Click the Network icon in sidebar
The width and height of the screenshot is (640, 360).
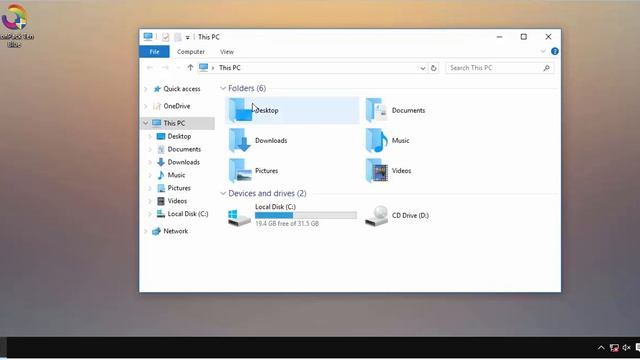click(x=157, y=231)
